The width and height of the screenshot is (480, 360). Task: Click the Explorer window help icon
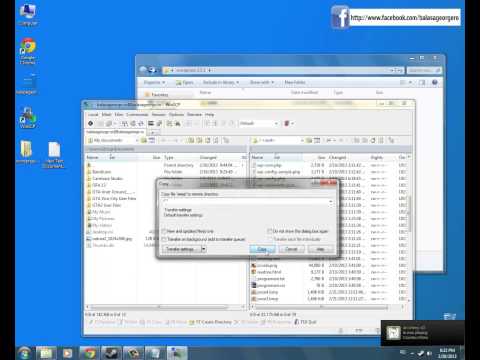[x=435, y=82]
